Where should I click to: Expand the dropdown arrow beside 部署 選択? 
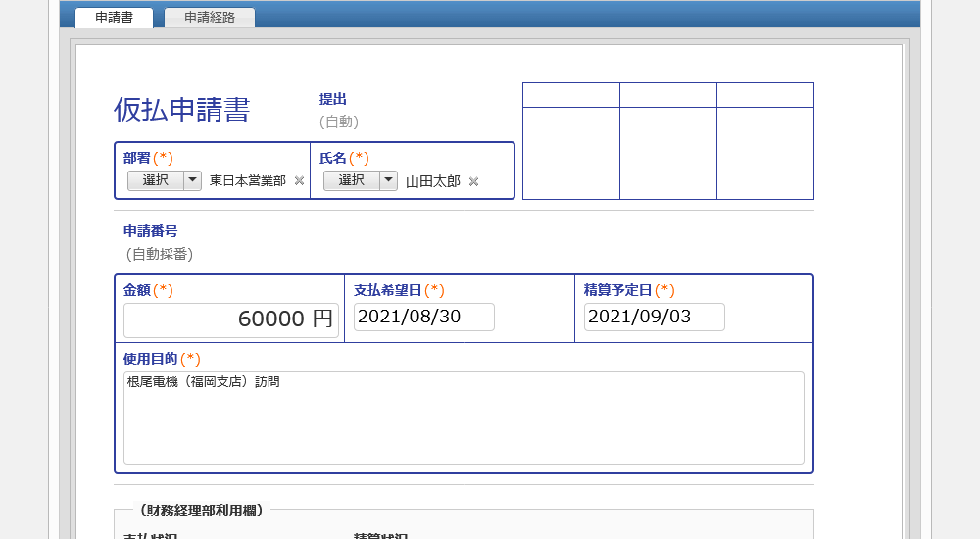coord(192,180)
